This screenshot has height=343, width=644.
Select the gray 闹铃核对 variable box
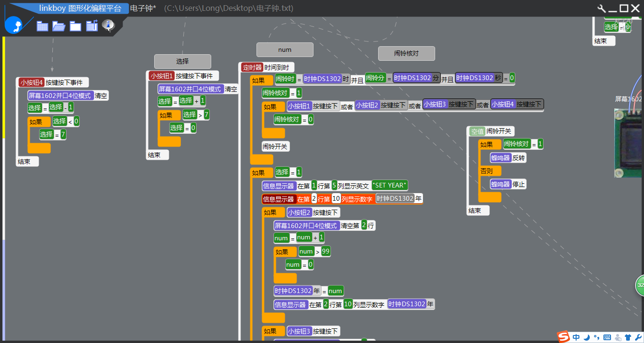coord(406,53)
